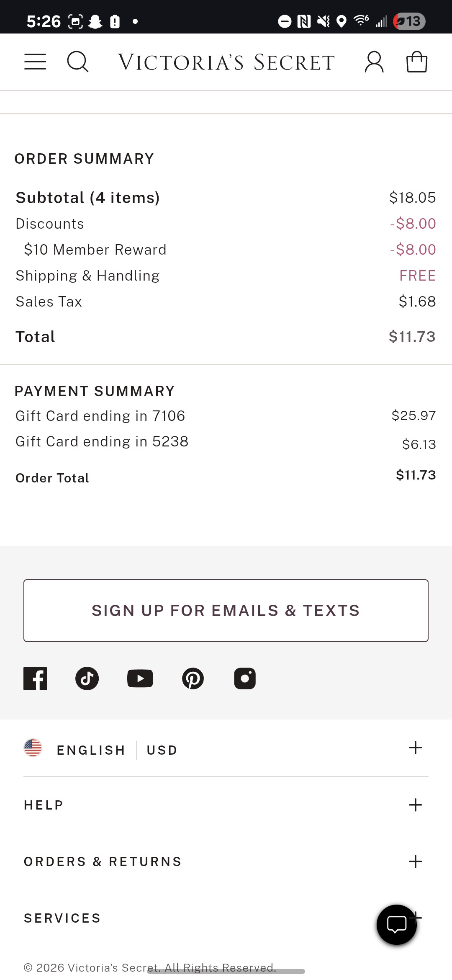Open the Instagram social icon
Viewport: 452px width, 980px height.
245,678
